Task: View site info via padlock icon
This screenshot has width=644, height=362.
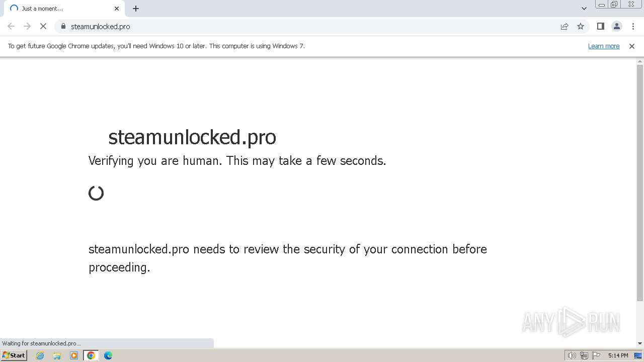Action: (x=63, y=26)
